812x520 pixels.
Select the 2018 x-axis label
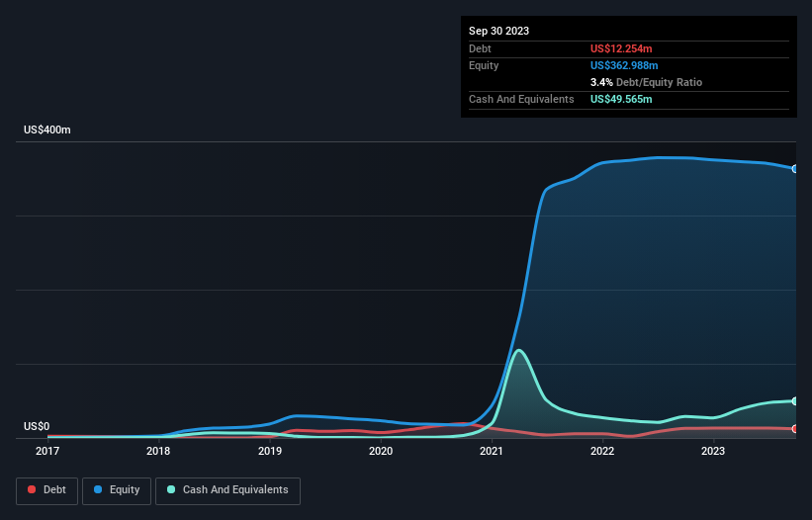point(158,451)
